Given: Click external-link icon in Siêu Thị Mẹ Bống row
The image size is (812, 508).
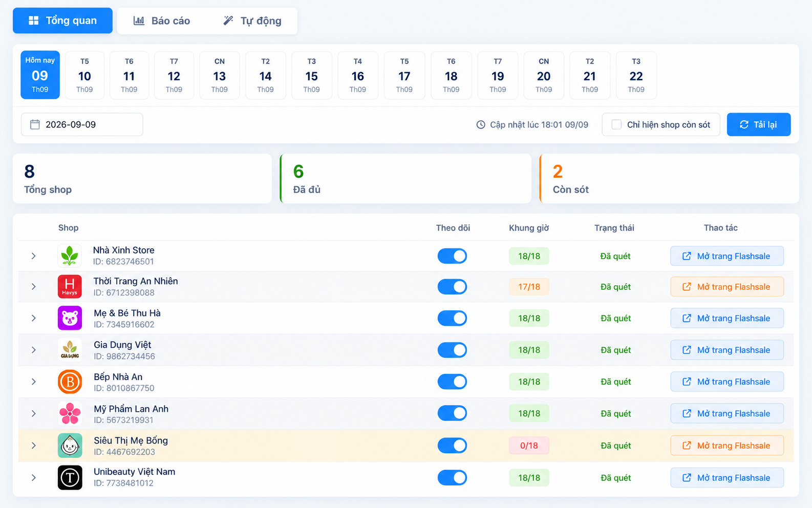Looking at the screenshot, I should pos(687,446).
